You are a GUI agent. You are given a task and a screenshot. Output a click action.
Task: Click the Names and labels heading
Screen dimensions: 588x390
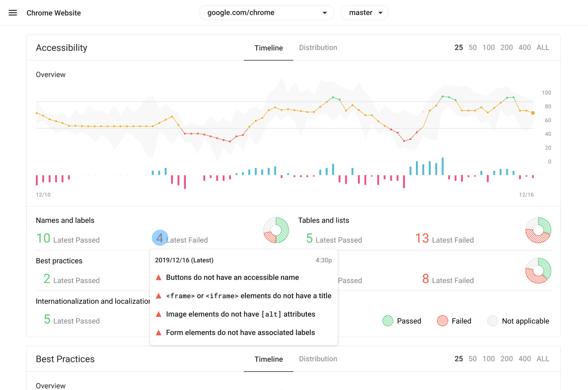[x=65, y=220]
